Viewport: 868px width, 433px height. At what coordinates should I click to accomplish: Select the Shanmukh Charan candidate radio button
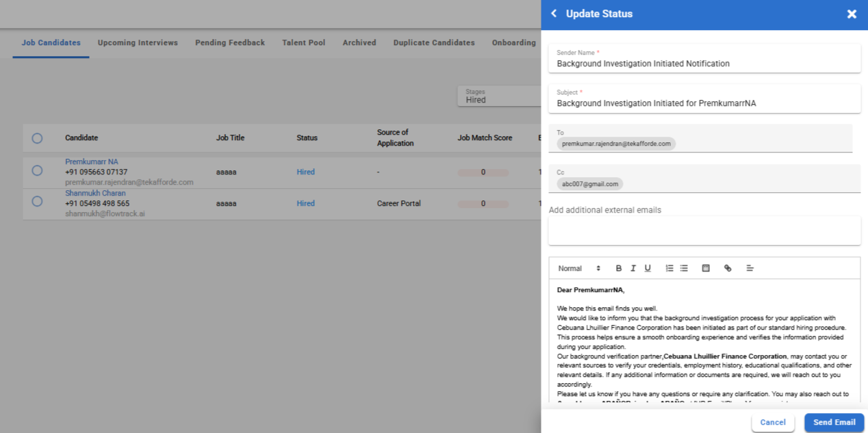coord(37,201)
